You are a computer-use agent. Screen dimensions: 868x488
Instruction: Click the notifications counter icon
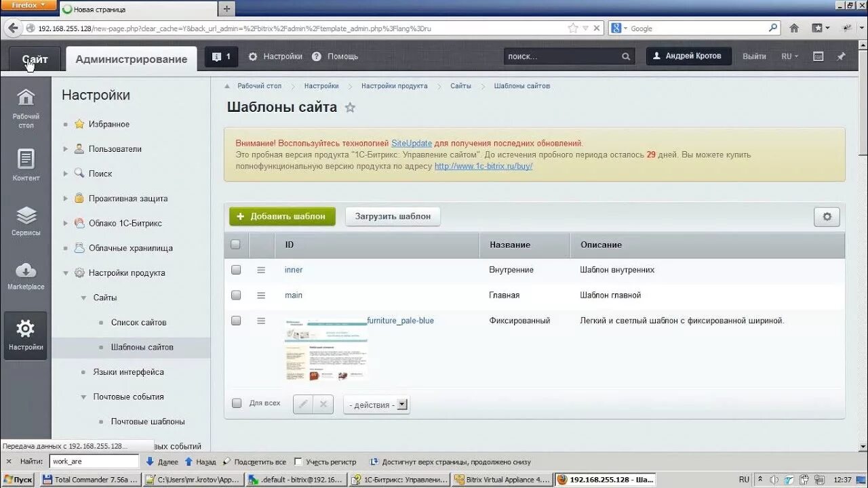(x=221, y=56)
